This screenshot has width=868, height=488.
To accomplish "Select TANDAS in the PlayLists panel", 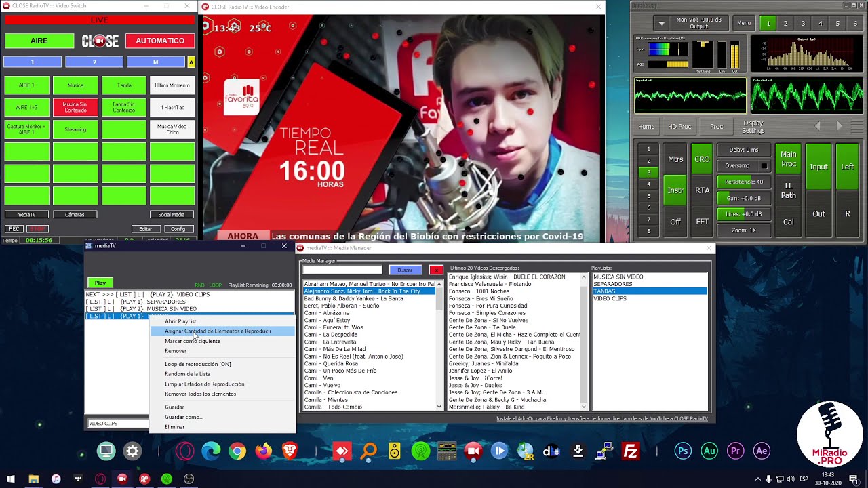I will pos(649,291).
